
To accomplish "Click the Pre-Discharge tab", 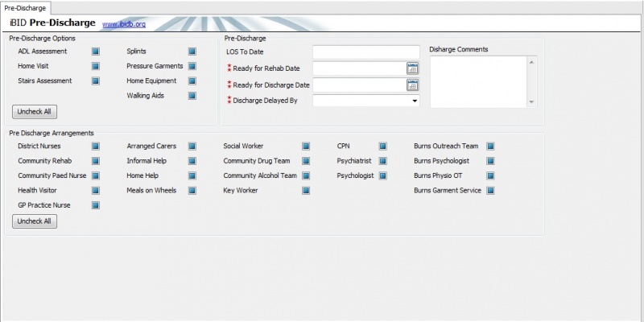I will pyautogui.click(x=26, y=6).
